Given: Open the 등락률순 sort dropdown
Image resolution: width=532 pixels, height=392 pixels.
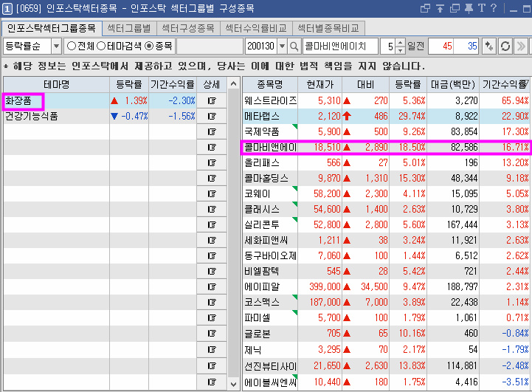Looking at the screenshot, I should (56, 47).
